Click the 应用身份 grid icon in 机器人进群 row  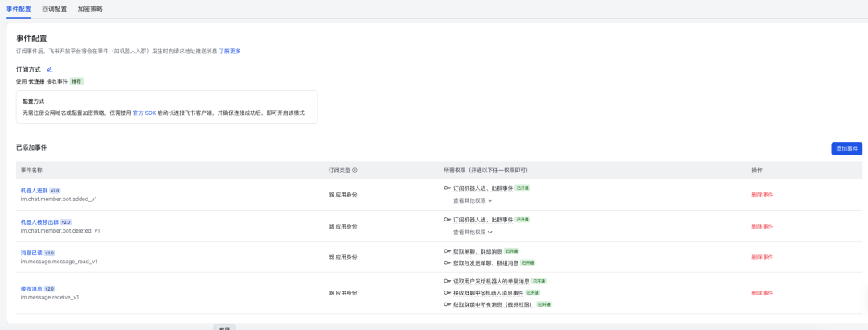point(331,195)
